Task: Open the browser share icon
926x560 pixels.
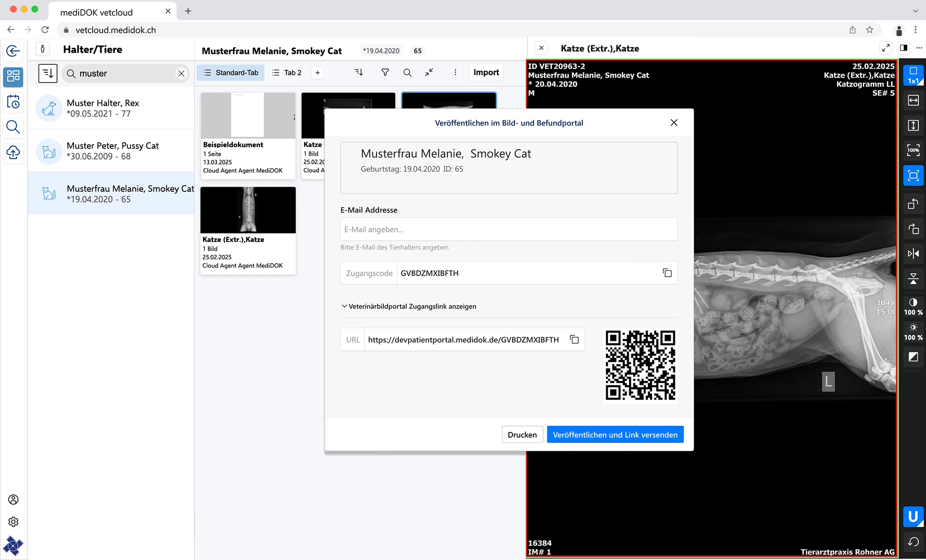Action: point(852,29)
